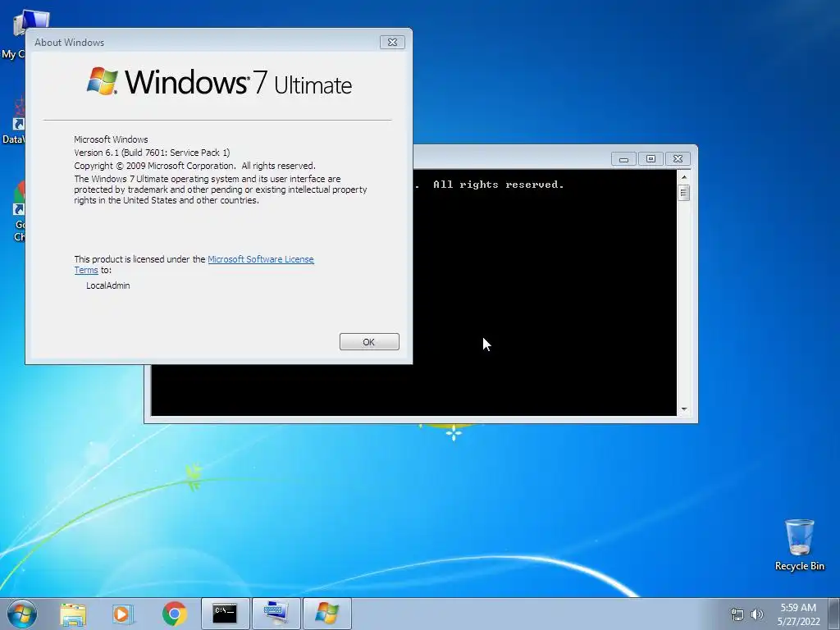Open Windows Explorer from the taskbar

tap(73, 614)
